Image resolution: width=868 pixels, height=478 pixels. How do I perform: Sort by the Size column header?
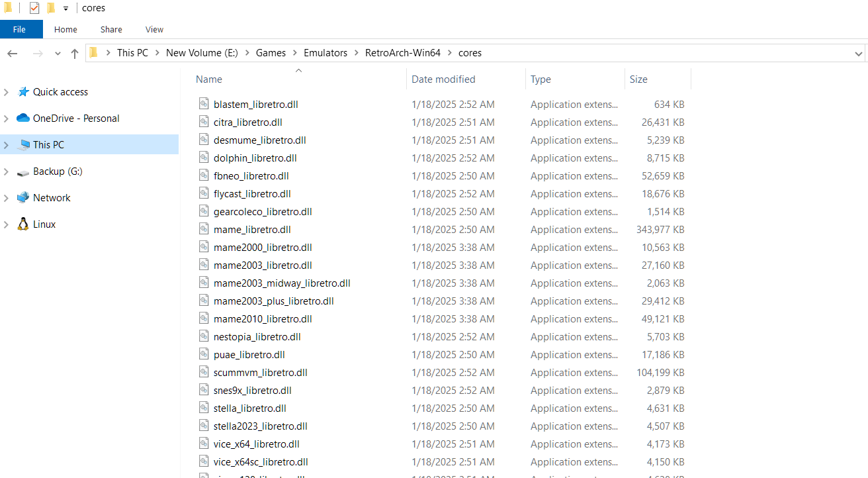638,79
